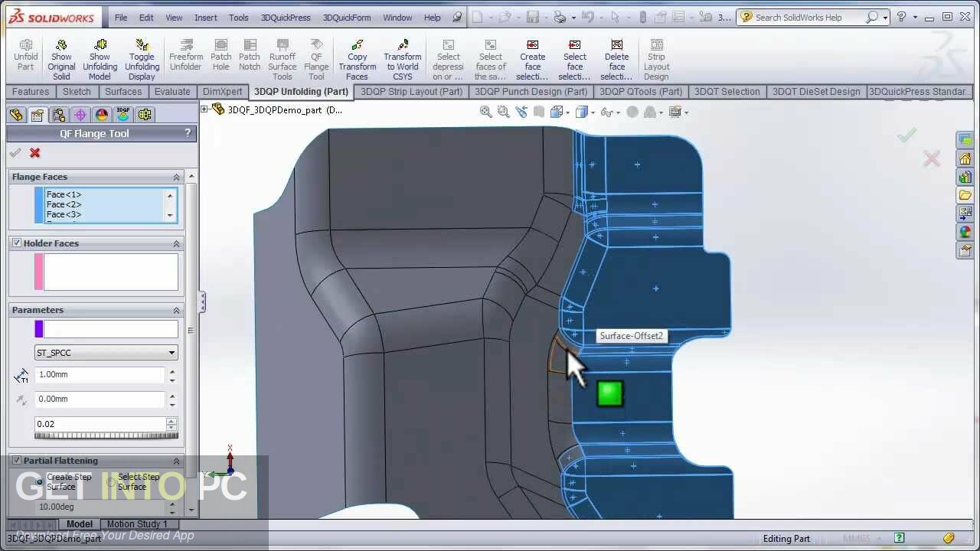980x551 pixels.
Task: Select the Select Step Surface radio option
Action: pos(111,481)
